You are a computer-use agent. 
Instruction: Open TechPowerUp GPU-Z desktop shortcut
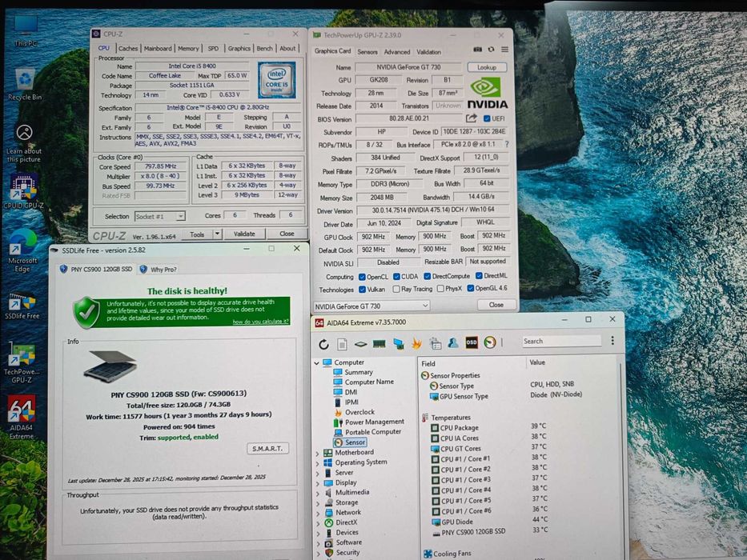22,363
